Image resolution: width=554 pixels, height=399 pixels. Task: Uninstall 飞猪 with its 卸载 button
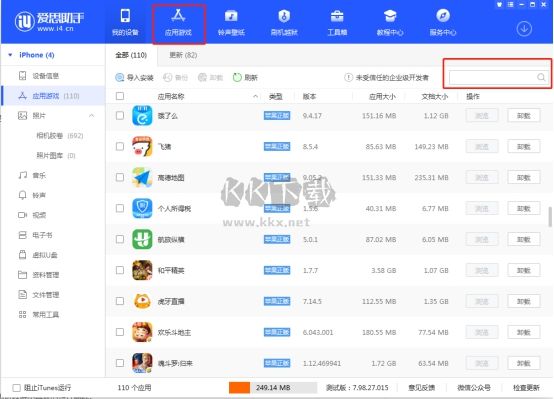[x=524, y=146]
